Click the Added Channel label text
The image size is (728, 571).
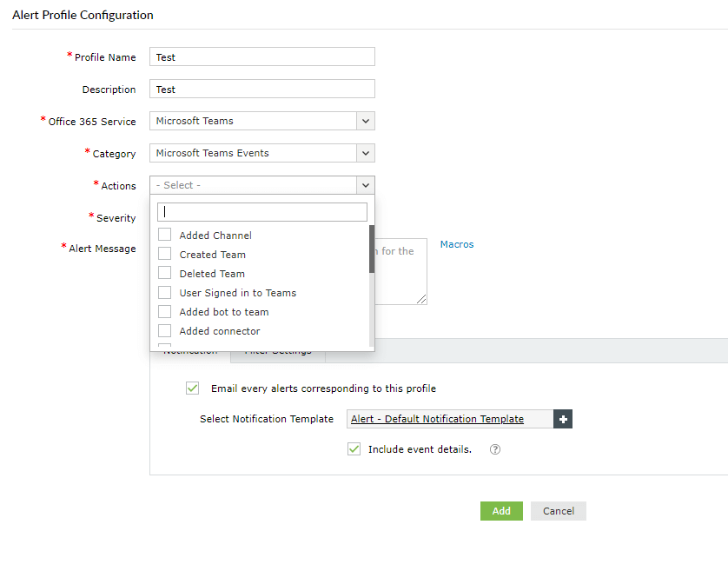pos(215,236)
